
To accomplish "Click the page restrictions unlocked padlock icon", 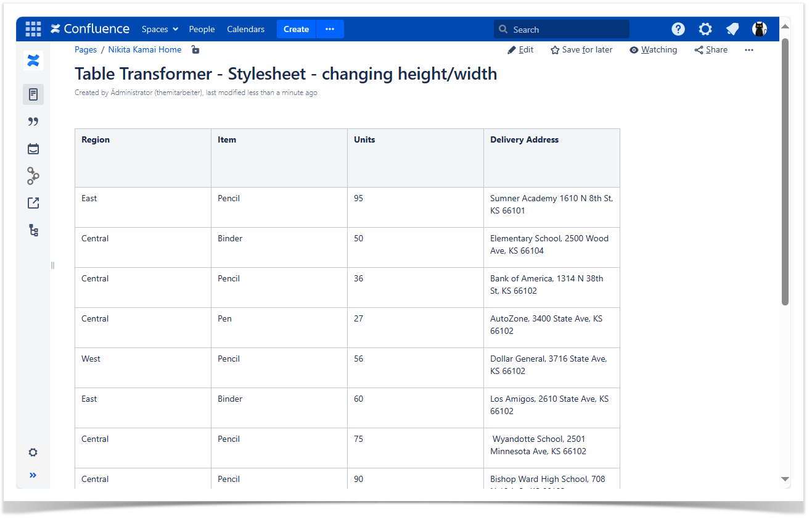I will tap(195, 49).
